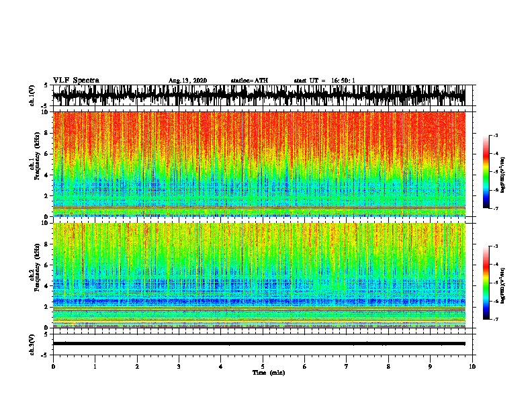The image size is (532, 411).
Task: Click the "-7" label on ch.2 color scale
Action: coord(496,319)
